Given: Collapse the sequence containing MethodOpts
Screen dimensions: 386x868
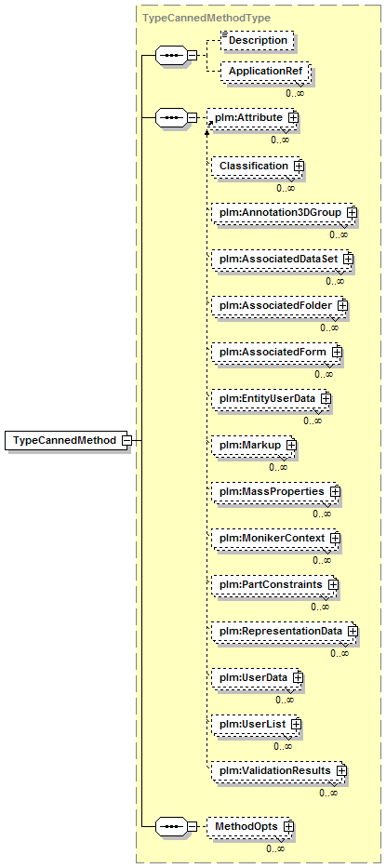Looking at the screenshot, I should [192, 826].
